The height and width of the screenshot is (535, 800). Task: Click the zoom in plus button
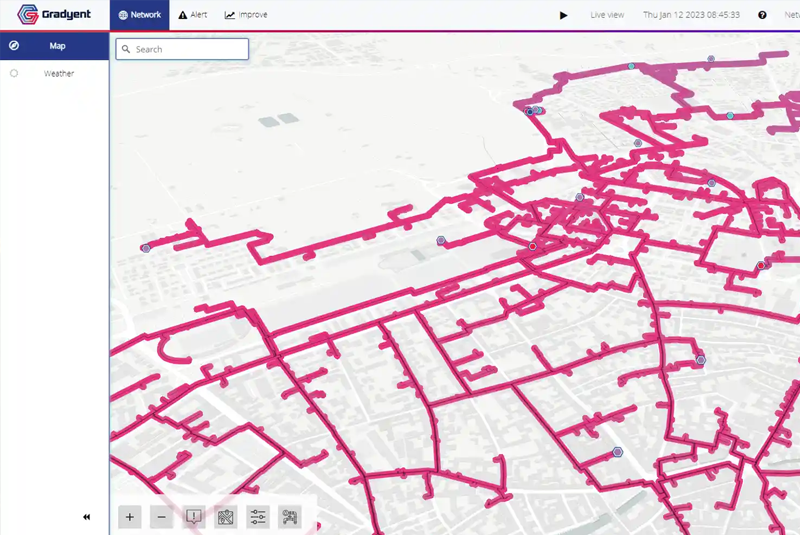(x=130, y=517)
